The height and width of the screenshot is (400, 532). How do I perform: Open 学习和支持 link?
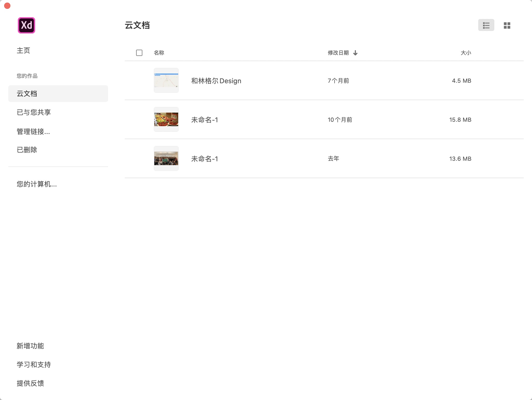(x=34, y=365)
